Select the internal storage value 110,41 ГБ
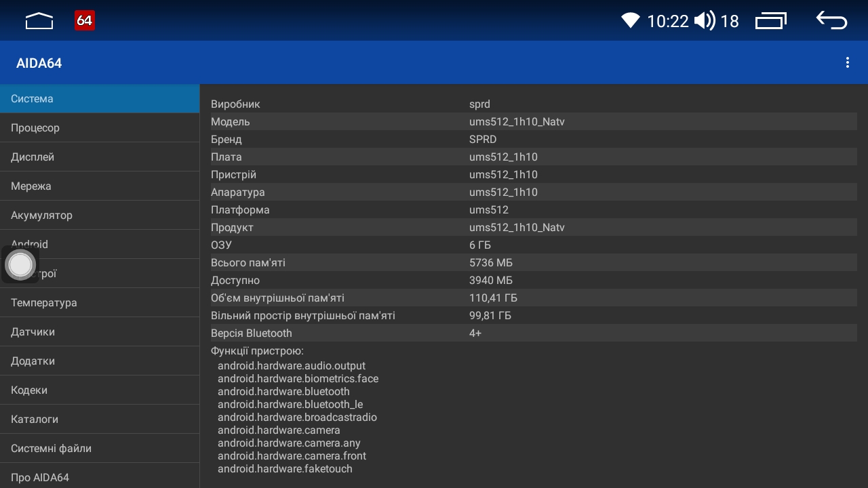The height and width of the screenshot is (488, 868). point(493,298)
